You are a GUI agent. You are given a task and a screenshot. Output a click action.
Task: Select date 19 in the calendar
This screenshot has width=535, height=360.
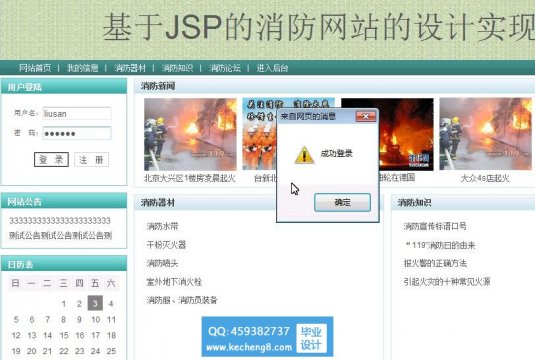point(16,351)
